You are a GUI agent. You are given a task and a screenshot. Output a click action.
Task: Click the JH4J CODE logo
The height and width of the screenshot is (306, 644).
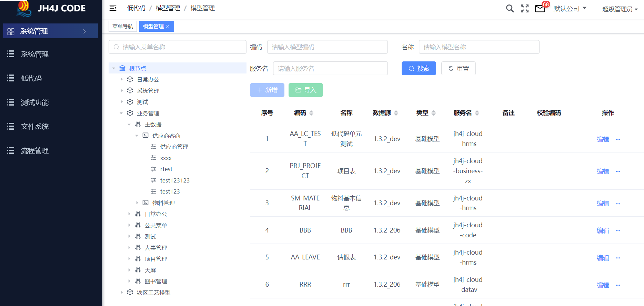pos(51,8)
